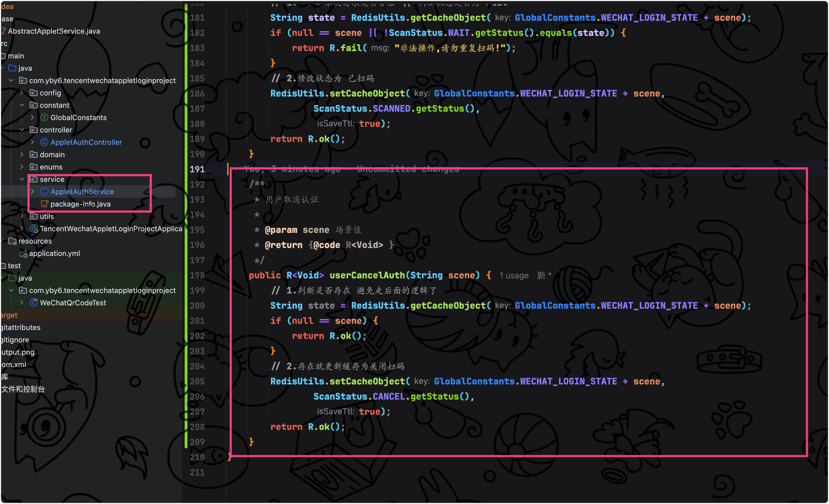This screenshot has width=829, height=504.
Task: Click the package-info.java file icon
Action: point(44,204)
